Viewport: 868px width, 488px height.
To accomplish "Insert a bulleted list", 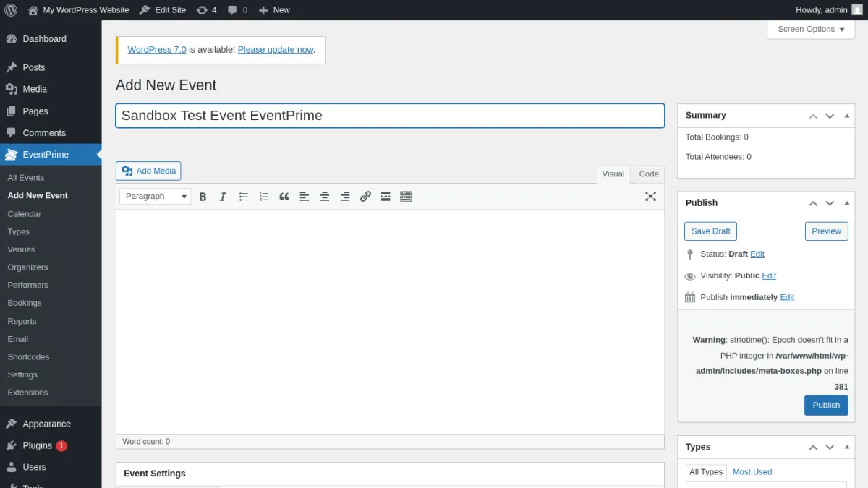I will click(x=244, y=197).
